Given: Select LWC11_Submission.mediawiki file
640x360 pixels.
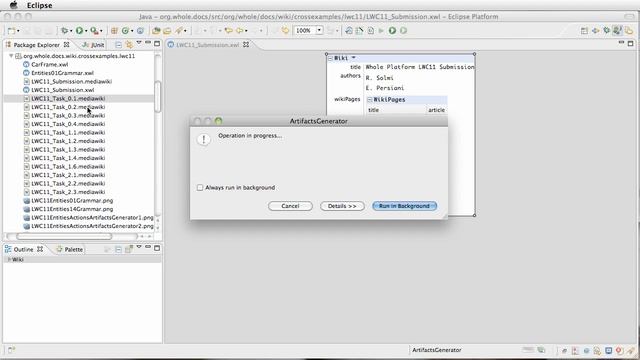Looking at the screenshot, I should click(71, 82).
